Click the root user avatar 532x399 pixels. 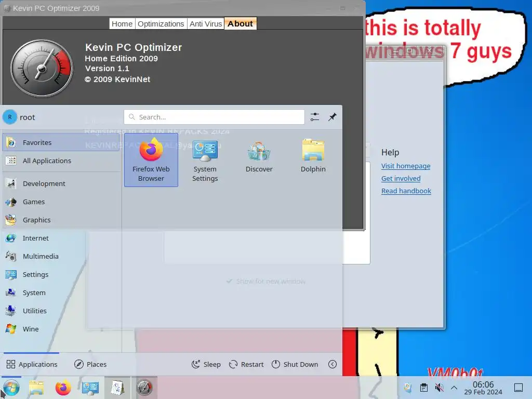(10, 117)
